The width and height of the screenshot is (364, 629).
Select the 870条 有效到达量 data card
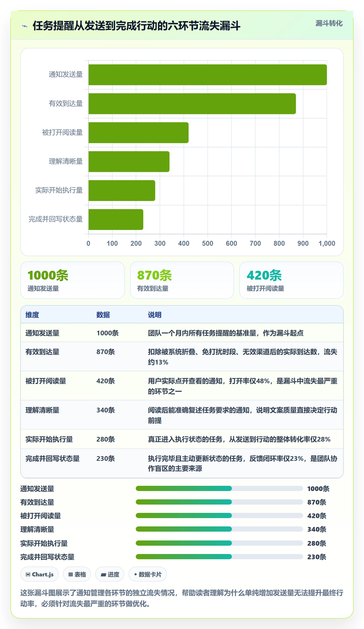point(182,280)
